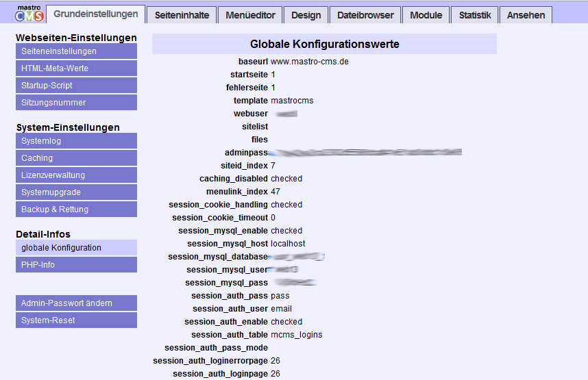Click the session_auth_table value mcms_logins
This screenshot has width=588, height=380.
click(x=297, y=335)
